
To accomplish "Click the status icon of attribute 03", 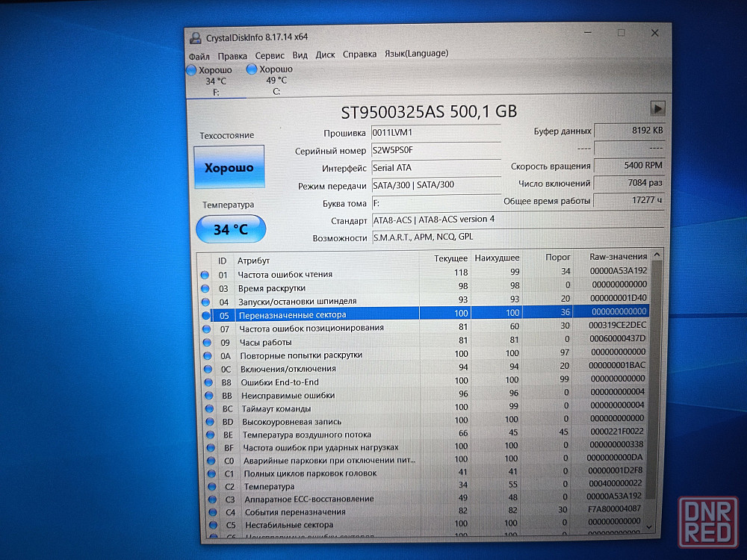I will [205, 288].
